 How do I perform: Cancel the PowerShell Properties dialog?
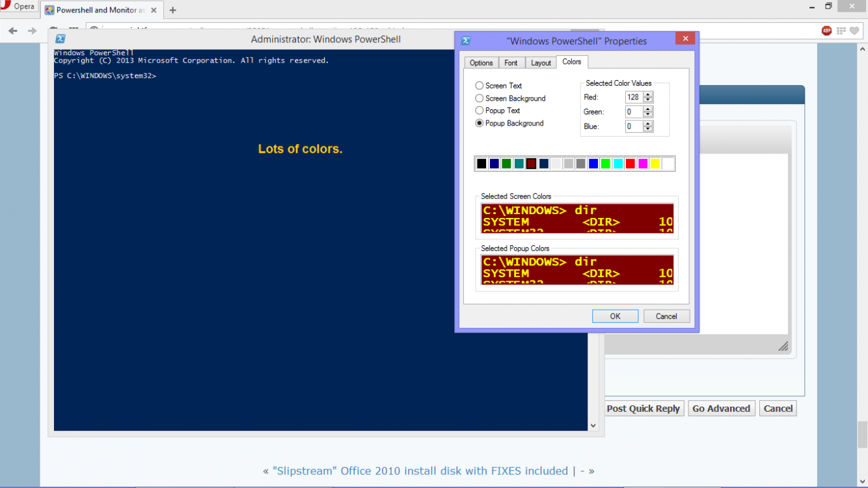point(666,316)
